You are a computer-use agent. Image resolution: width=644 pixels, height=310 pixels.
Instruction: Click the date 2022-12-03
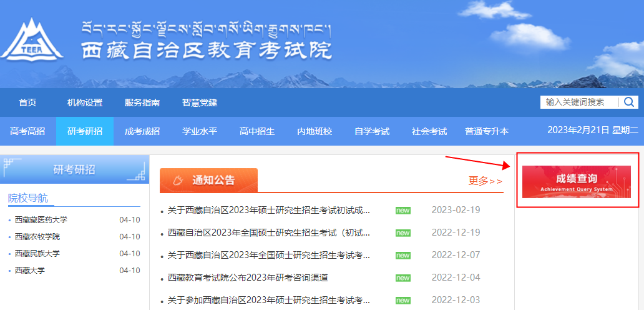456,300
